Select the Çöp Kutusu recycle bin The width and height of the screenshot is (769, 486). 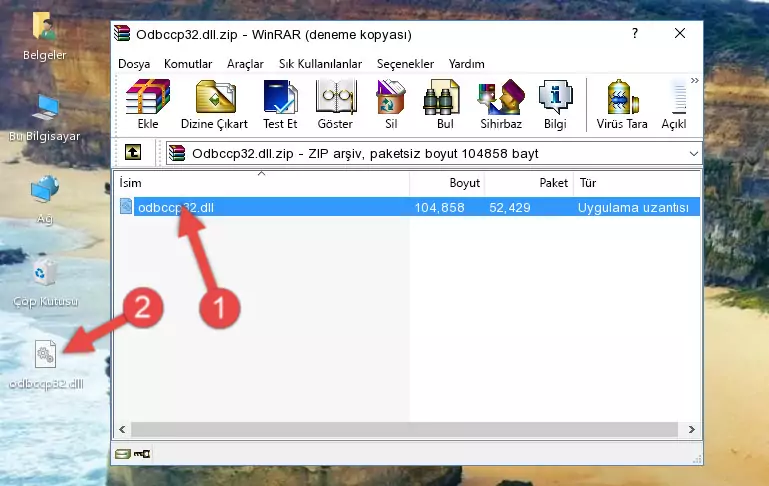pyautogui.click(x=45, y=283)
